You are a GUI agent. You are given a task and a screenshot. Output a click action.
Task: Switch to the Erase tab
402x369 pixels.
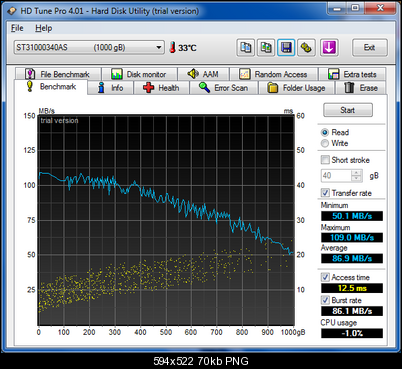coord(361,88)
